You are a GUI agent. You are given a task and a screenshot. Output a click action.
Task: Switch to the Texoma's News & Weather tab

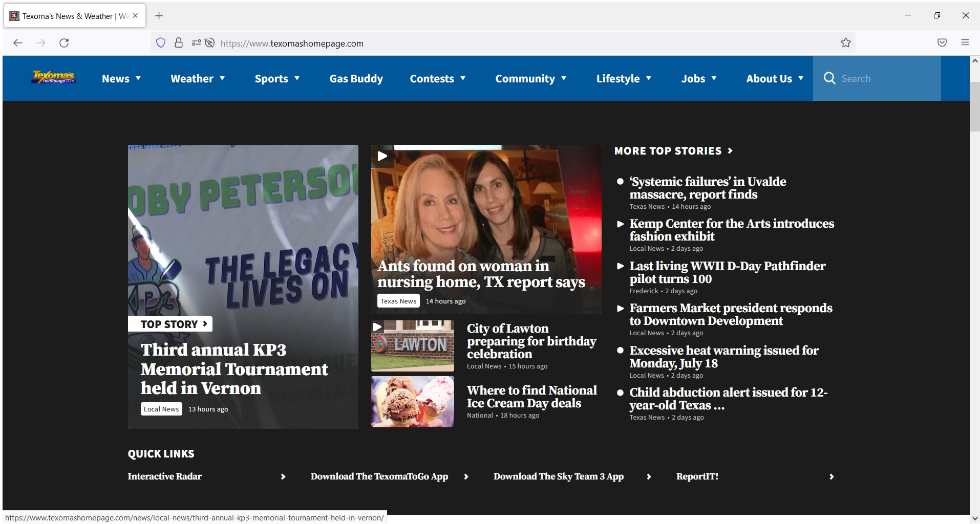(x=72, y=16)
